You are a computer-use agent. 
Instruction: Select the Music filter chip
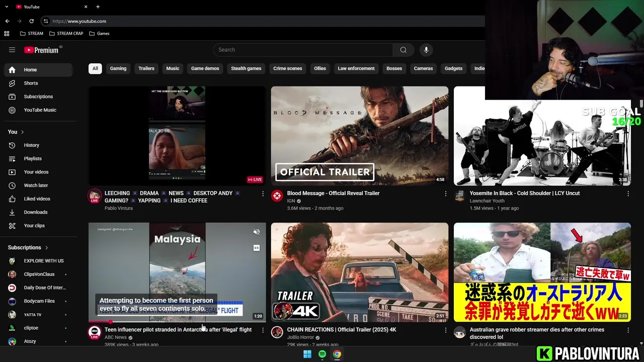[x=173, y=68]
